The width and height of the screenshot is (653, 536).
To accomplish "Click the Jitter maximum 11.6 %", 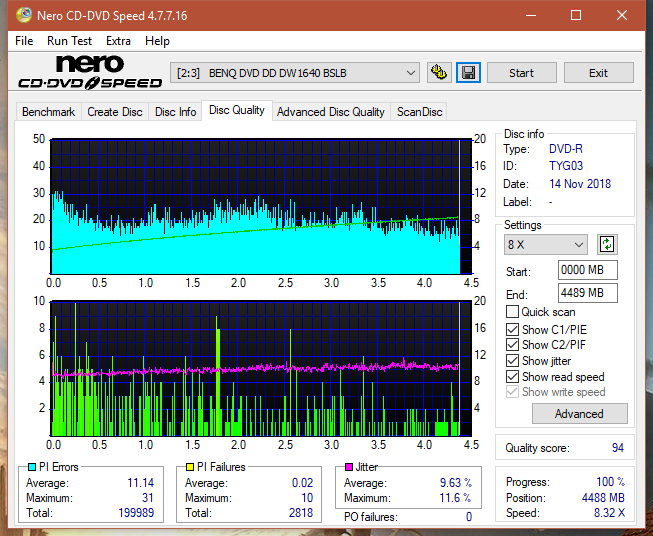I will (x=455, y=498).
